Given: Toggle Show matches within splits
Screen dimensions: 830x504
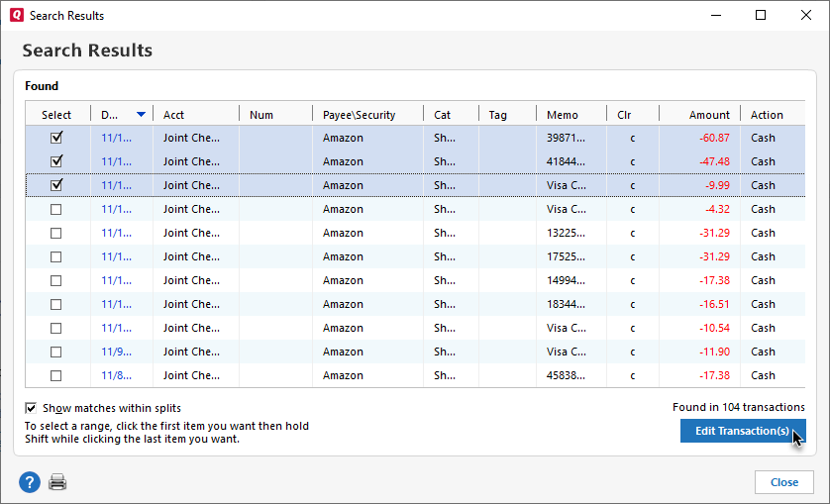Looking at the screenshot, I should click(32, 408).
